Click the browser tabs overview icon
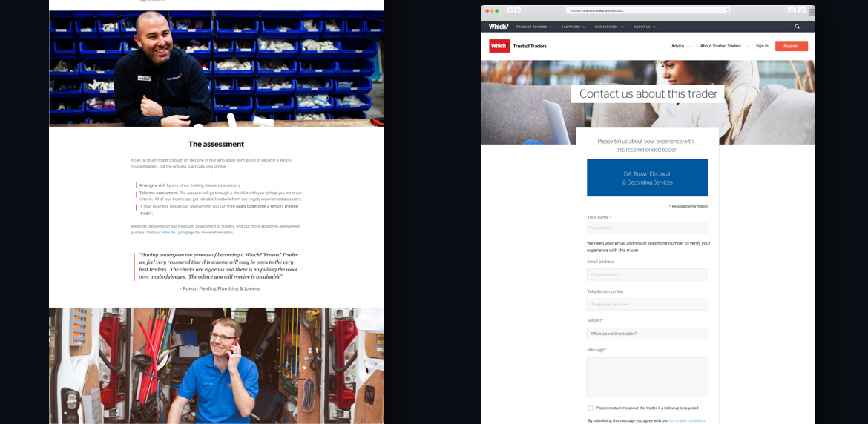Screen dimensions: 868x424 click(802, 10)
